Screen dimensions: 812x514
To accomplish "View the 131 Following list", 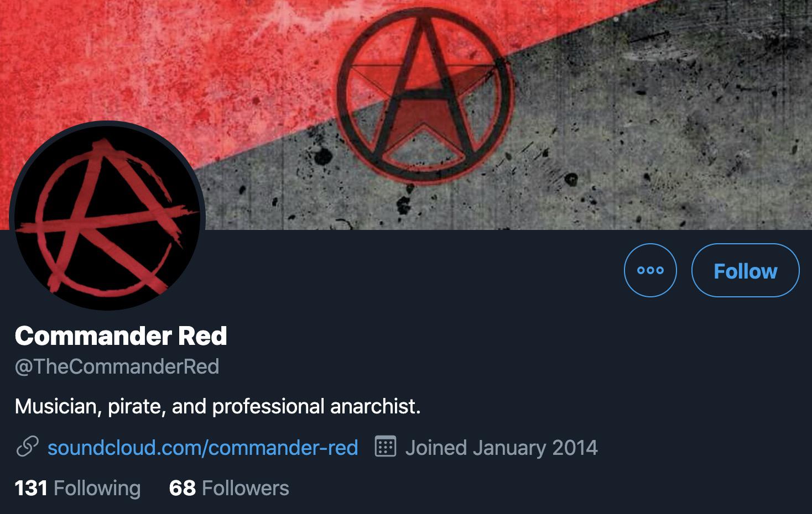I will tap(77, 488).
